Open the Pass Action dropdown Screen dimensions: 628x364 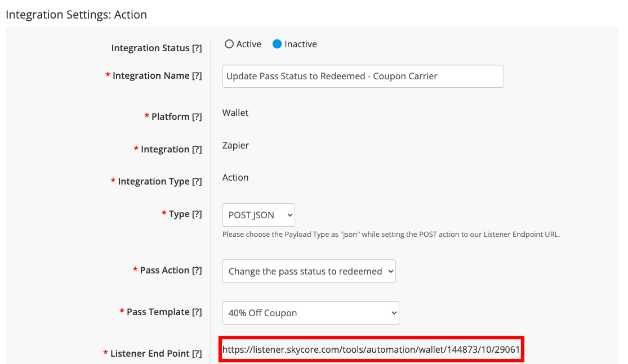click(309, 271)
